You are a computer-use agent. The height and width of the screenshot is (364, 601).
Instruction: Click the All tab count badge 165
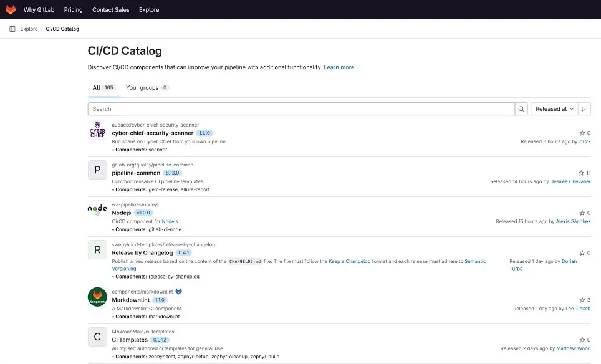109,88
